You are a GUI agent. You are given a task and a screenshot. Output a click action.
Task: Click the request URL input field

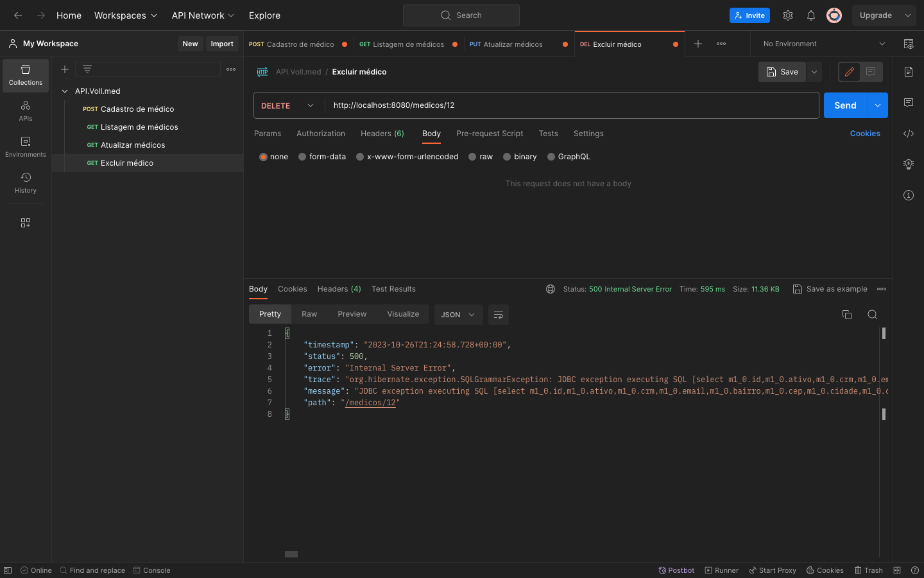tap(571, 105)
